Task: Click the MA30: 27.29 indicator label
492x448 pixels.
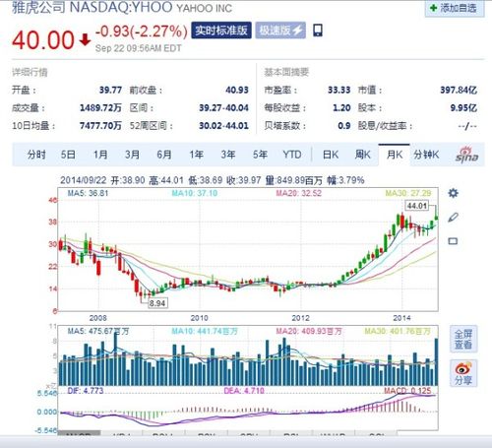Action: click(x=408, y=193)
